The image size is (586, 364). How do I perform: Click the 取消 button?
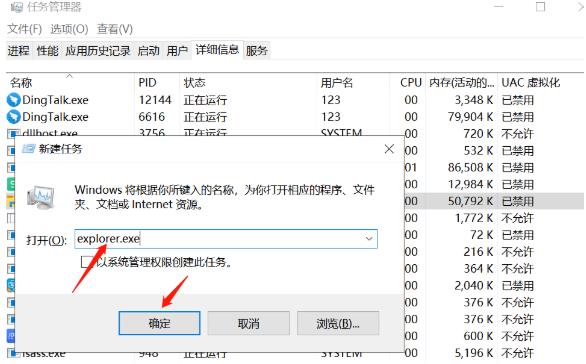[x=249, y=323]
